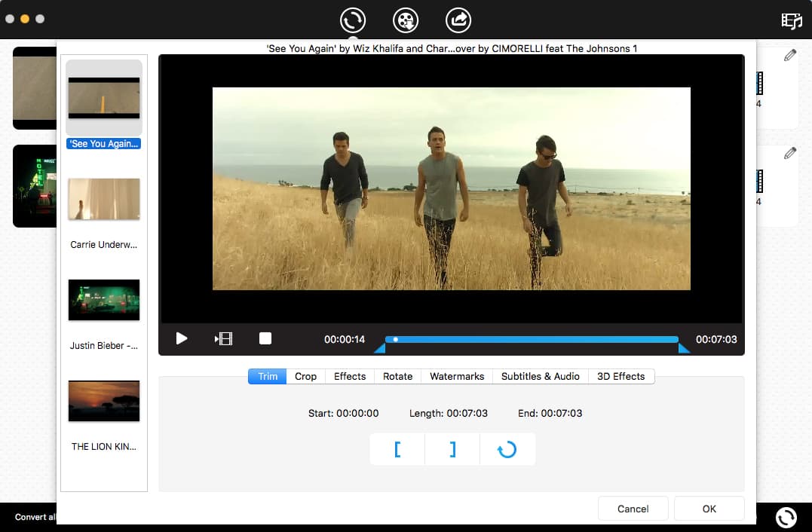Open the Subtitles & Audio tab

540,376
